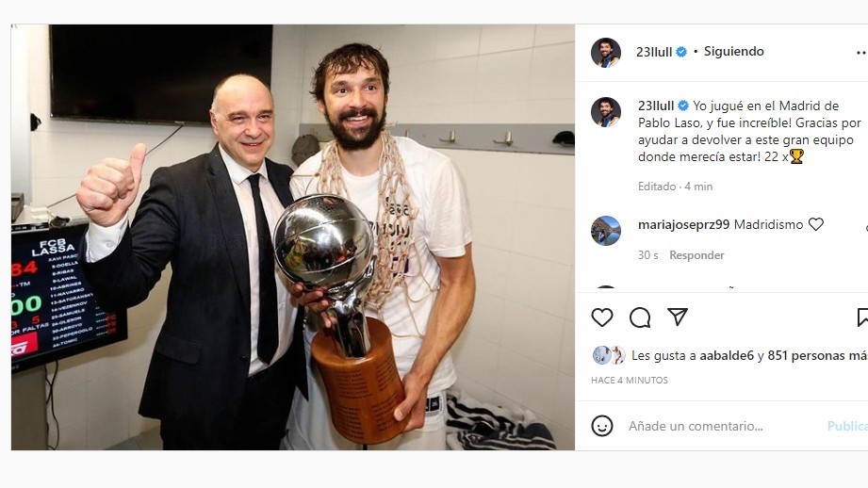Share post using paper plane icon
The width and height of the screenshot is (868, 488).
point(678,317)
